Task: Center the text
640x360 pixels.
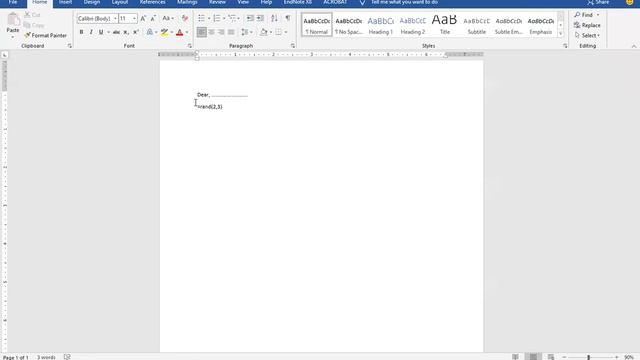Action: tap(211, 32)
